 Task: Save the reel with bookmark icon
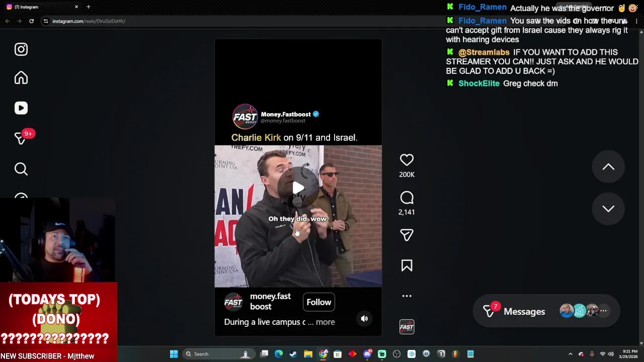pyautogui.click(x=407, y=265)
